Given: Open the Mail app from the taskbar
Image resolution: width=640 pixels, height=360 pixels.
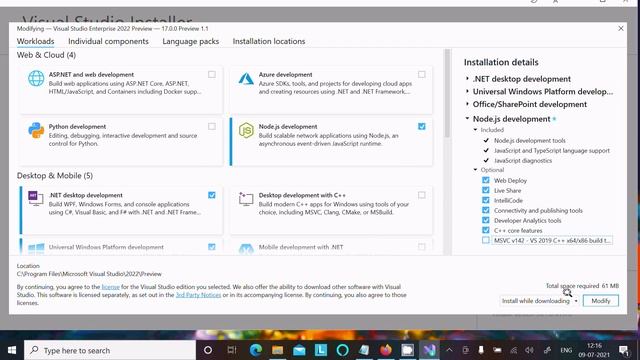Looking at the screenshot, I should coord(299,350).
